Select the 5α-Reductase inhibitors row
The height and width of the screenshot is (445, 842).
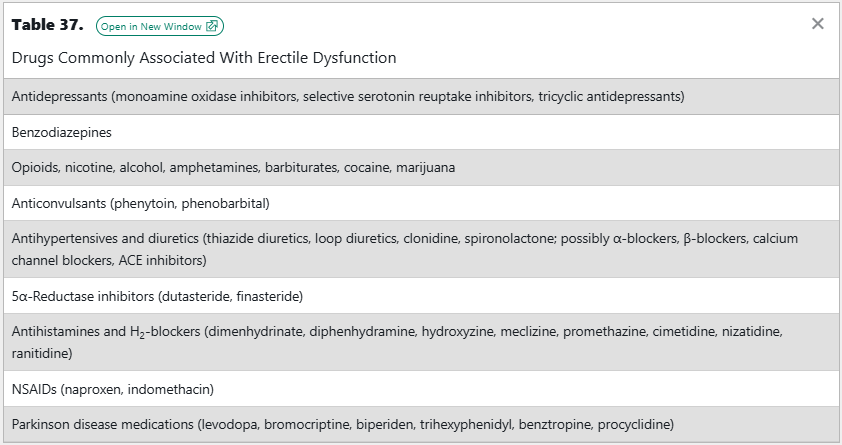tap(157, 296)
